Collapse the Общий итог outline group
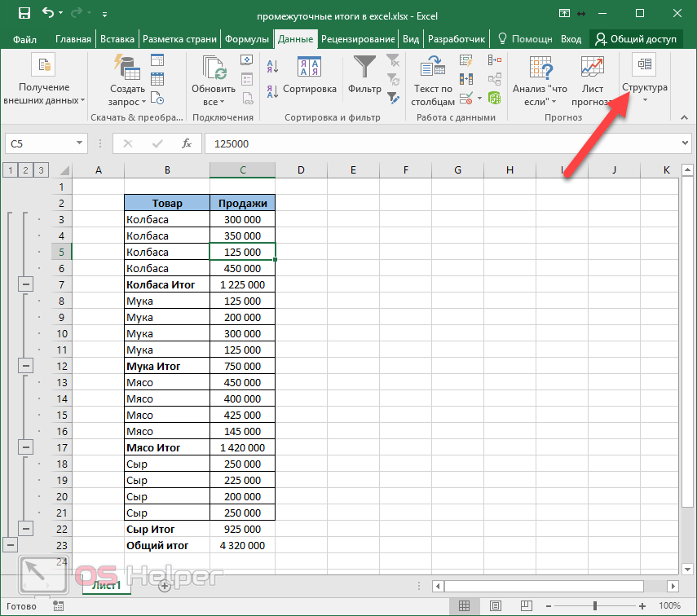 pos(11,545)
